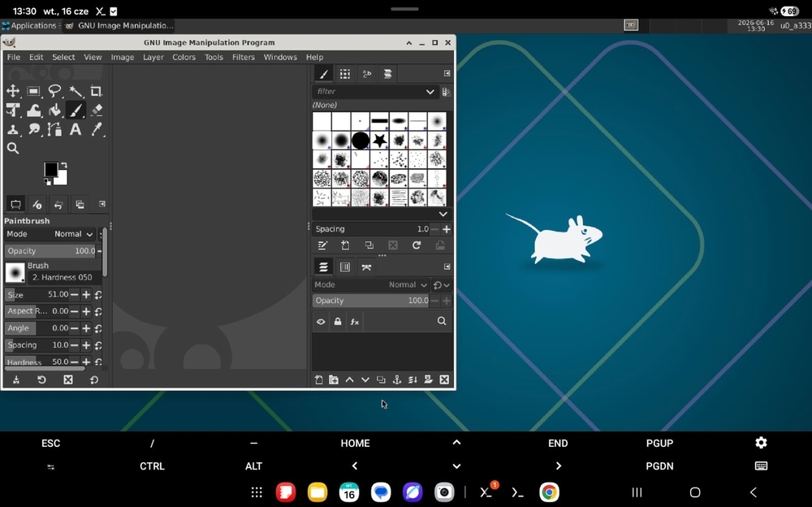Select the Eraser tool

pos(97,110)
